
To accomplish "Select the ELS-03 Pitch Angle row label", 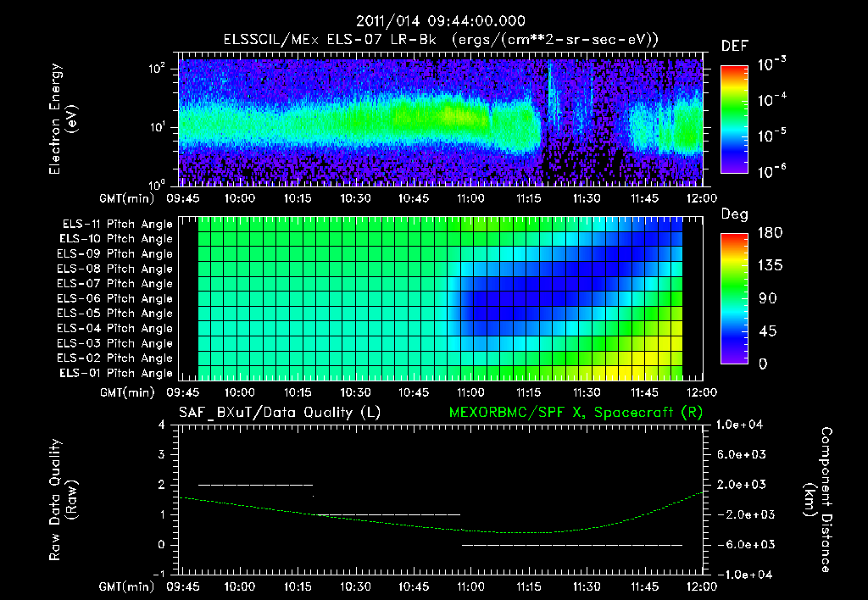I will click(114, 344).
